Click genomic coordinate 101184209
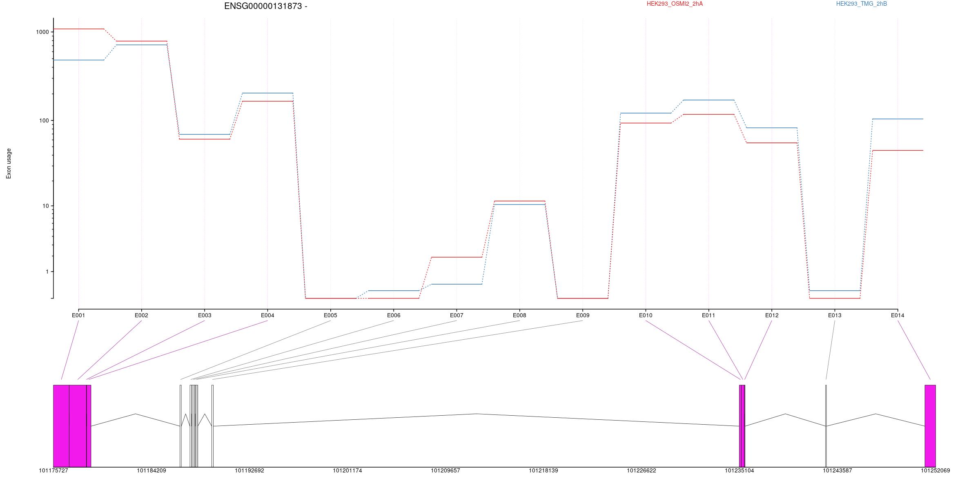The image size is (980, 490). point(151,470)
